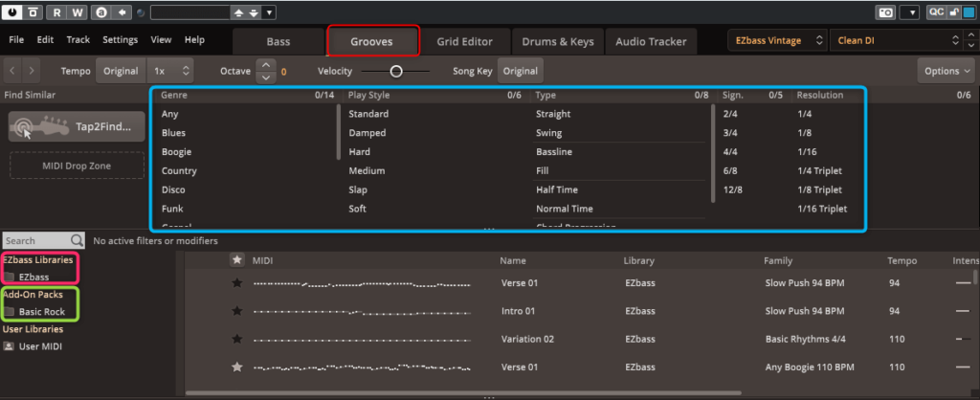The height and width of the screenshot is (400, 980).
Task: Click the Tap2Find button
Action: [x=77, y=127]
